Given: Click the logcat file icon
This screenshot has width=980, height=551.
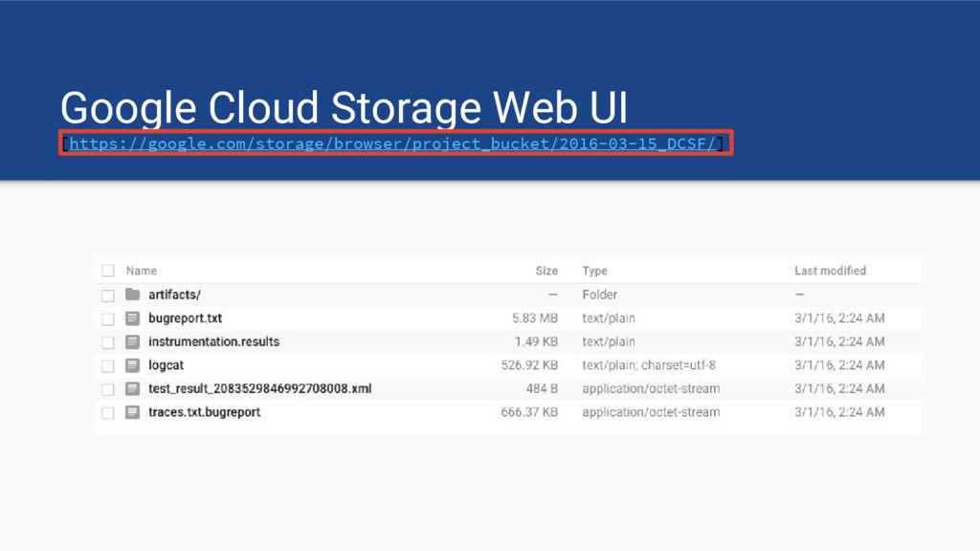Looking at the screenshot, I should pyautogui.click(x=132, y=365).
